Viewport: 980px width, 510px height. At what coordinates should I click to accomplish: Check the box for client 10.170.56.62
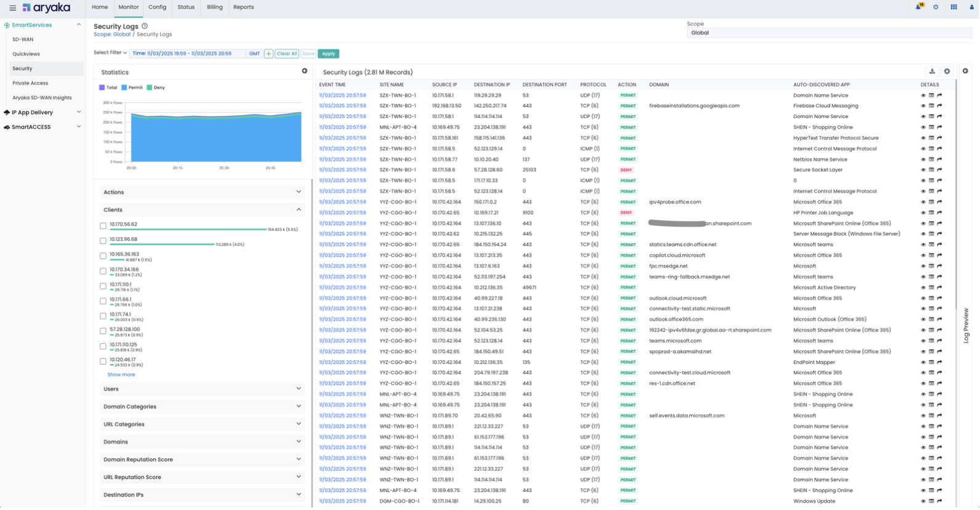tap(103, 226)
